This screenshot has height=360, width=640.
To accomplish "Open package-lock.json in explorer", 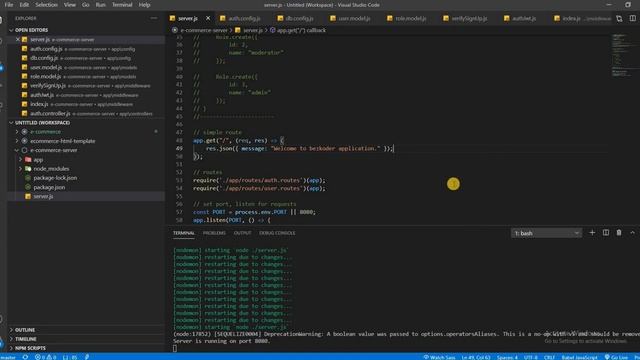I will pos(55,178).
